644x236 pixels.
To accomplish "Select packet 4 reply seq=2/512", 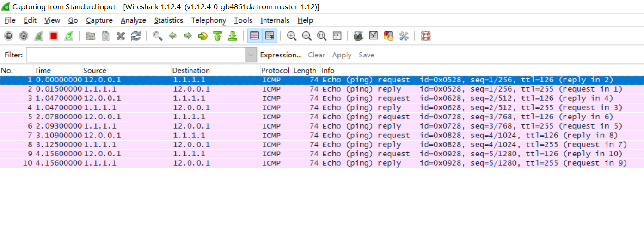I will pyautogui.click(x=322, y=107).
